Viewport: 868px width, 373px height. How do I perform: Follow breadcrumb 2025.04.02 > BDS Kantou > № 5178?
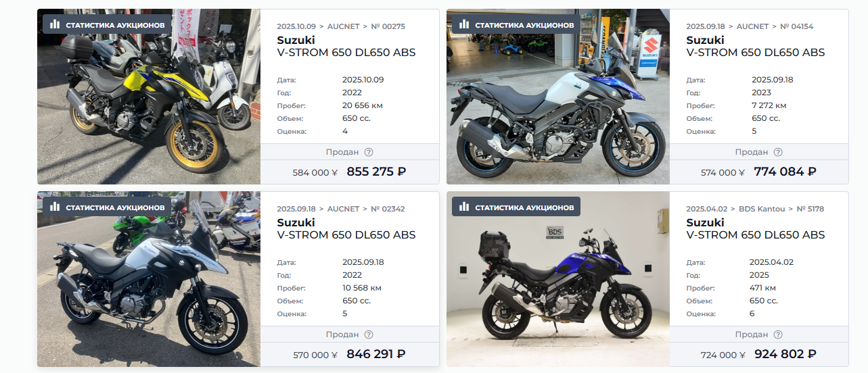755,209
